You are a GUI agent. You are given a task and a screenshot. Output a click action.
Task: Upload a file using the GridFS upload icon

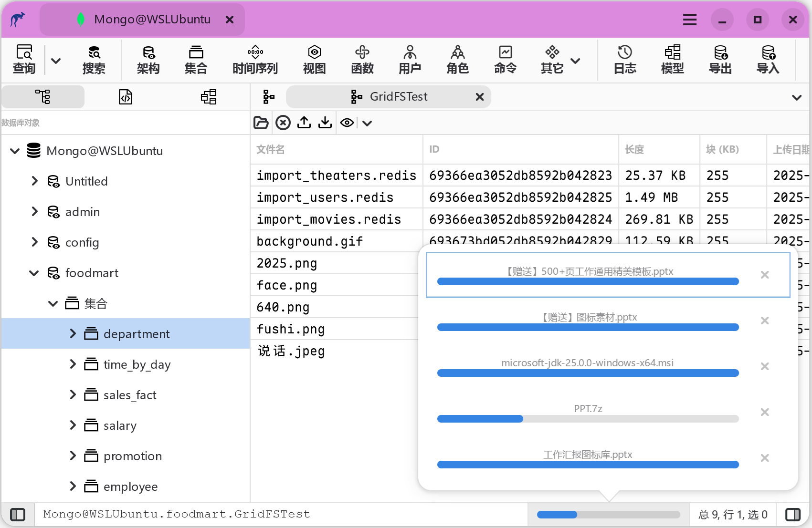(304, 123)
